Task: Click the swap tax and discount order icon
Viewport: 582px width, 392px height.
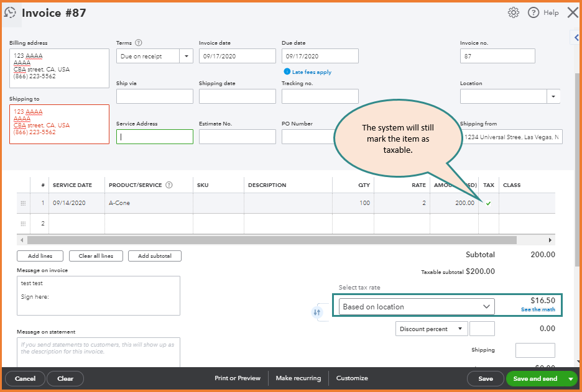Action: 318,311
